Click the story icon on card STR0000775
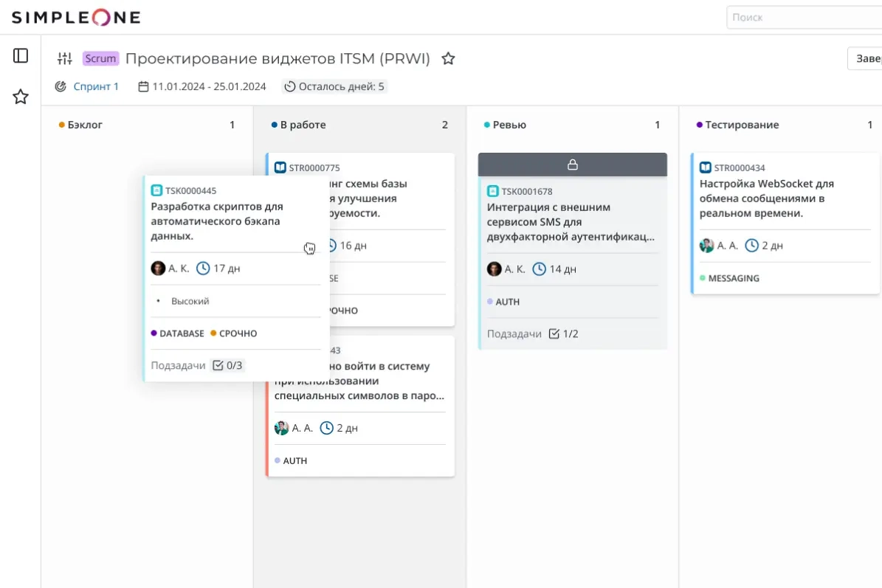 click(280, 167)
